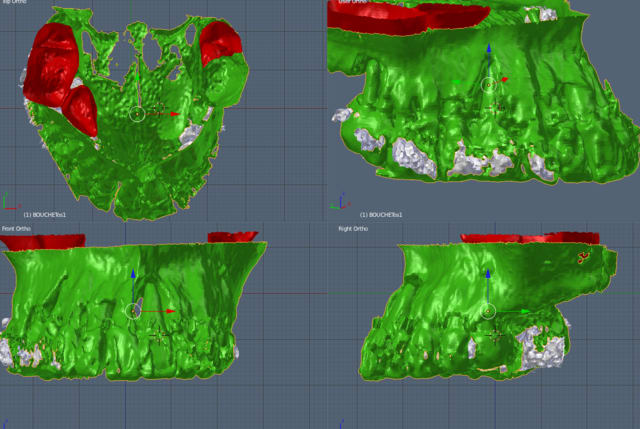Click white manipulator circle in Front Ortho view
The image size is (640, 429).
point(133,311)
